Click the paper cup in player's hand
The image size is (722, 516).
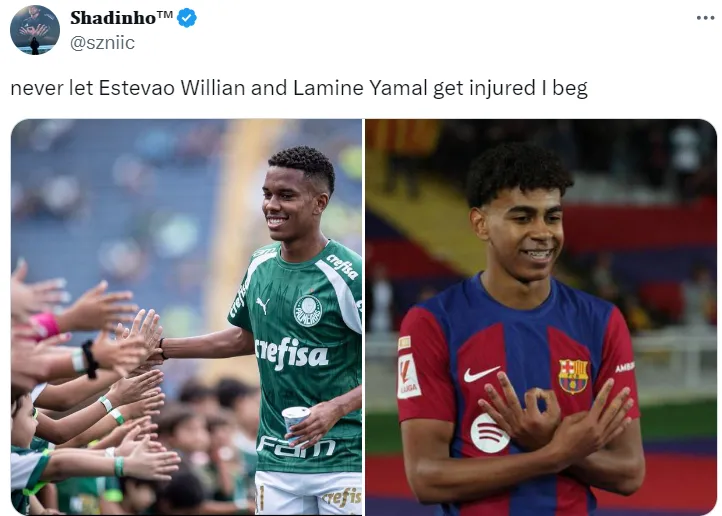pyautogui.click(x=295, y=421)
